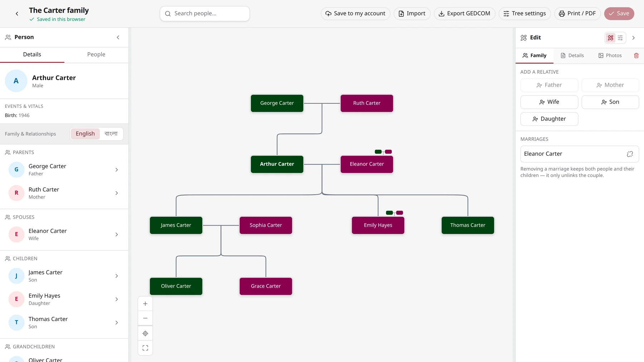Click the red Save button
The width and height of the screenshot is (644, 362).
[x=619, y=14]
